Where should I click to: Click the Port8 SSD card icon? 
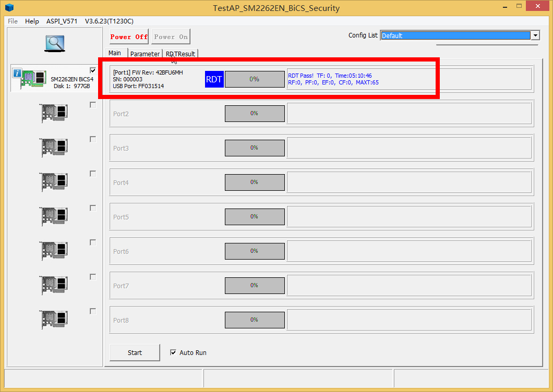54,320
